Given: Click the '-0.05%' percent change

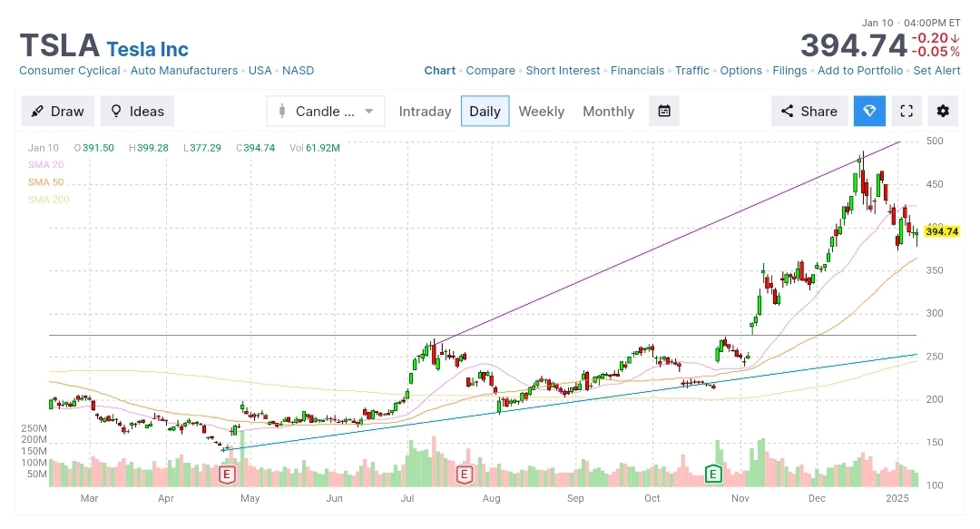Looking at the screenshot, I should point(936,52).
